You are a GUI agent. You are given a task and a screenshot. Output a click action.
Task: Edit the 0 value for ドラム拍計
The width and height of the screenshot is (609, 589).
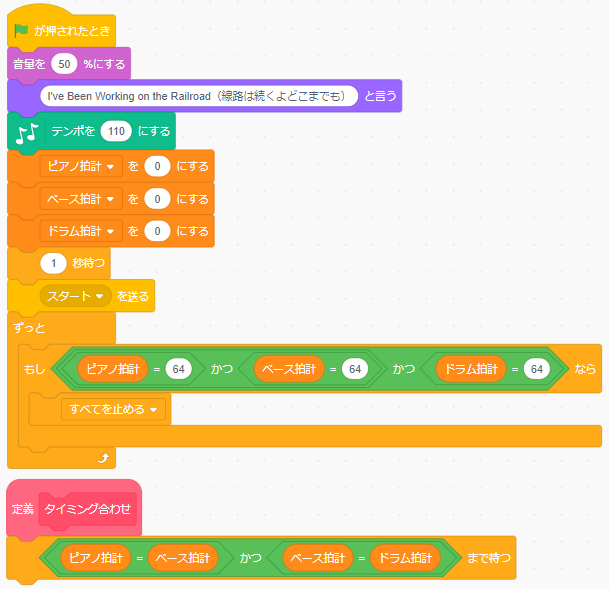click(x=157, y=231)
